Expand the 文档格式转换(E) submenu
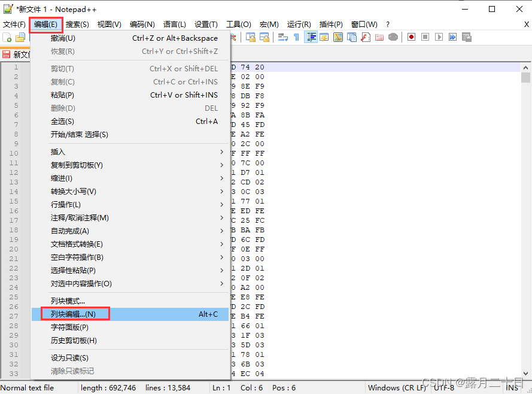Viewport: 532px width, 394px height. 130,244
